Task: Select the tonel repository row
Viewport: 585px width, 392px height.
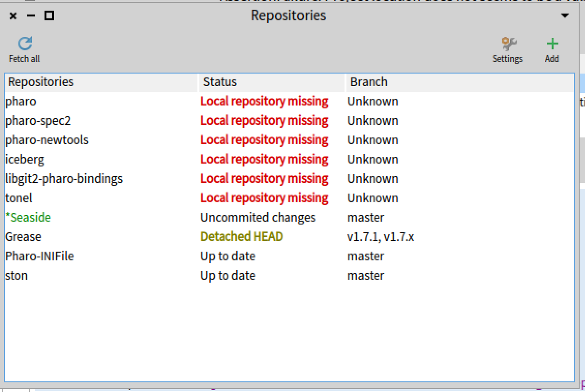Action: click(x=19, y=198)
